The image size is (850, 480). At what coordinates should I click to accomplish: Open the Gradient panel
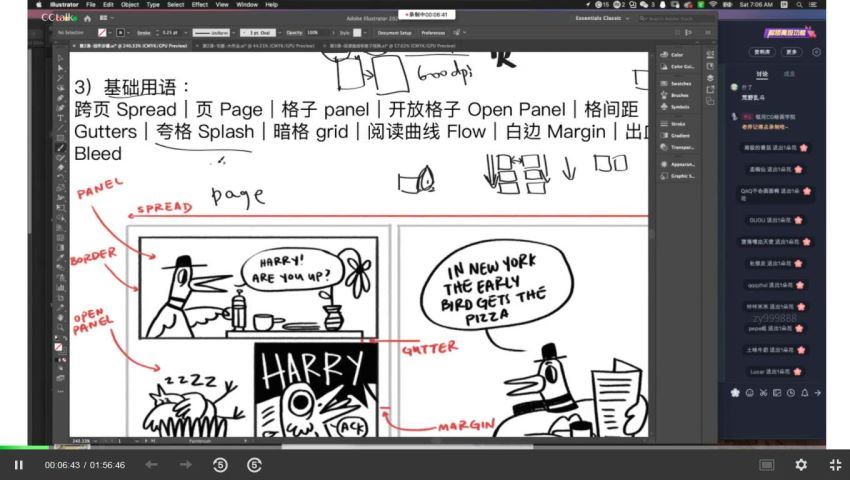pos(677,136)
